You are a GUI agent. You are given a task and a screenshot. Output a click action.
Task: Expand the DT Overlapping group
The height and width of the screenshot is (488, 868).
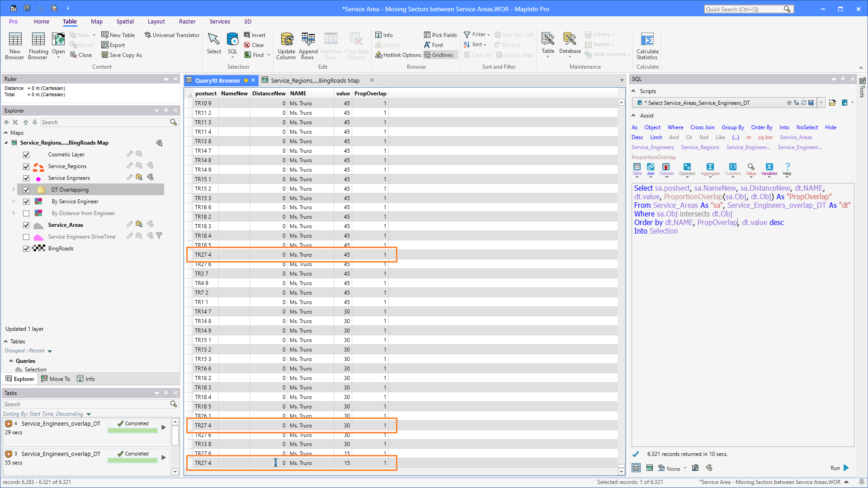click(14, 190)
